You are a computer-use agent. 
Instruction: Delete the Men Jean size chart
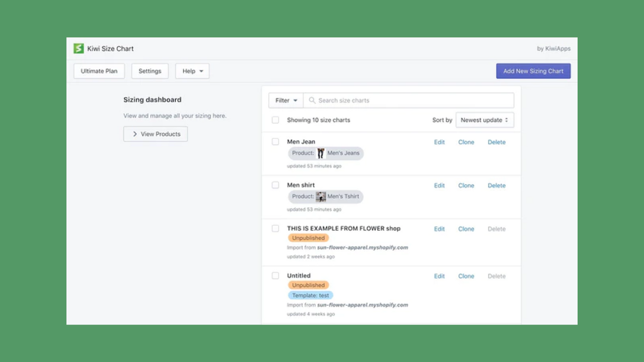pyautogui.click(x=496, y=142)
